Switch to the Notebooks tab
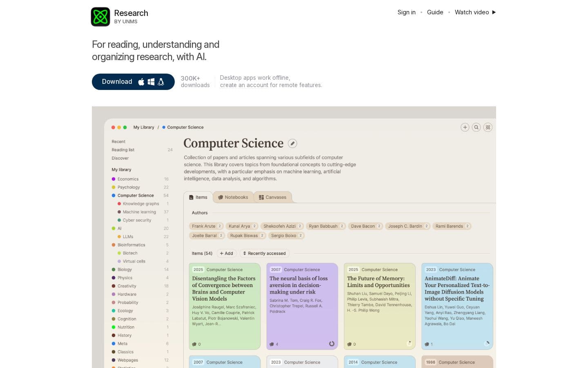 point(233,197)
